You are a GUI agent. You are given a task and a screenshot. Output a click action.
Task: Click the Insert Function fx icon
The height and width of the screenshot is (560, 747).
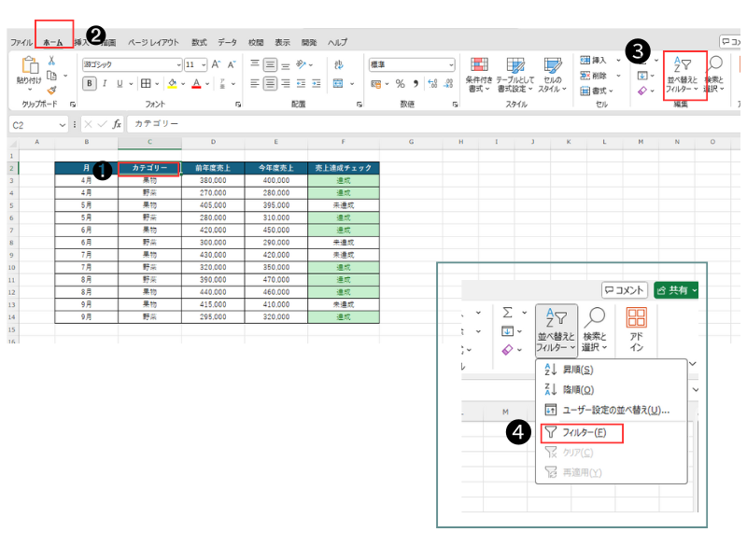[x=117, y=124]
